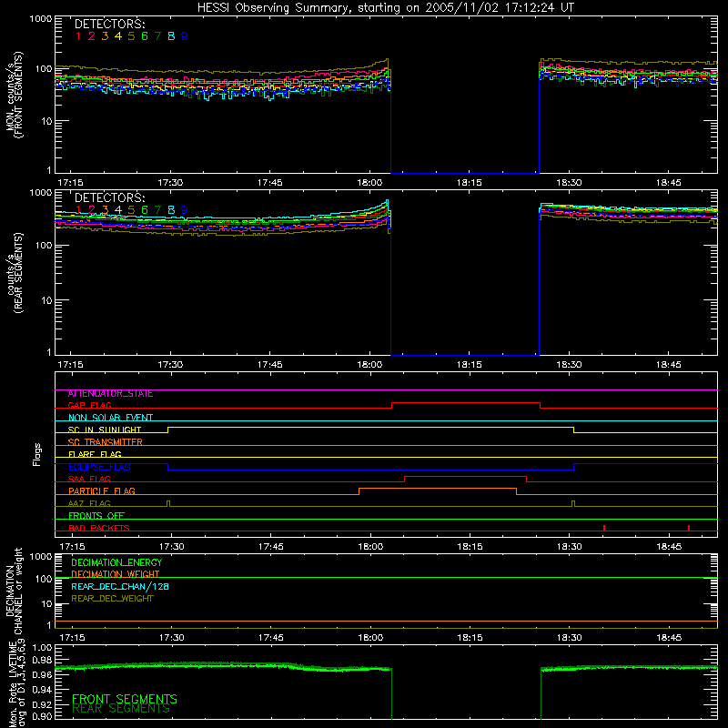
Task: Select detector 2 in front segments legend
Action: click(x=92, y=36)
